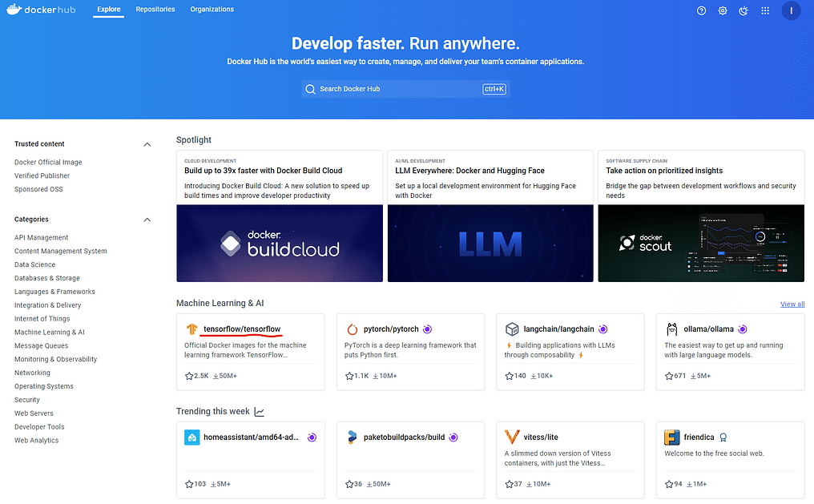Click the search magnifier icon
The height and width of the screenshot is (504, 814).
point(310,89)
